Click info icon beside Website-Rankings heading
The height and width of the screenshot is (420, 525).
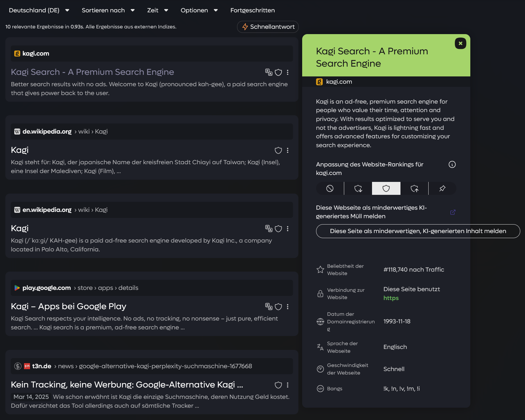point(452,165)
